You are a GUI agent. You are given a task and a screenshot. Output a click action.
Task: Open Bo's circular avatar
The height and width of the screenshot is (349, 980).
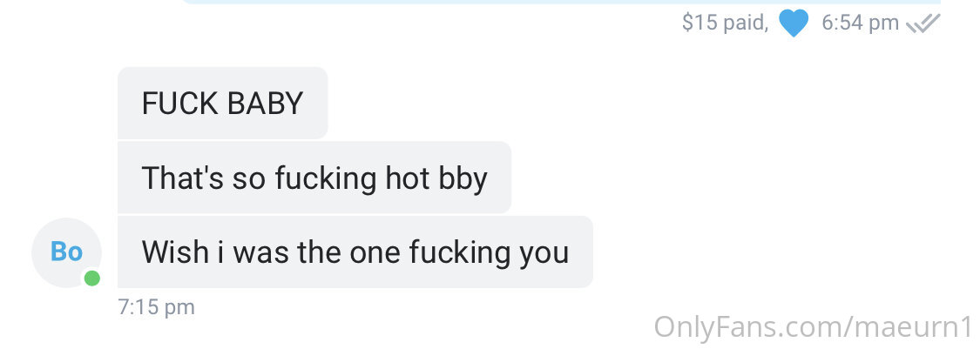pos(66,252)
